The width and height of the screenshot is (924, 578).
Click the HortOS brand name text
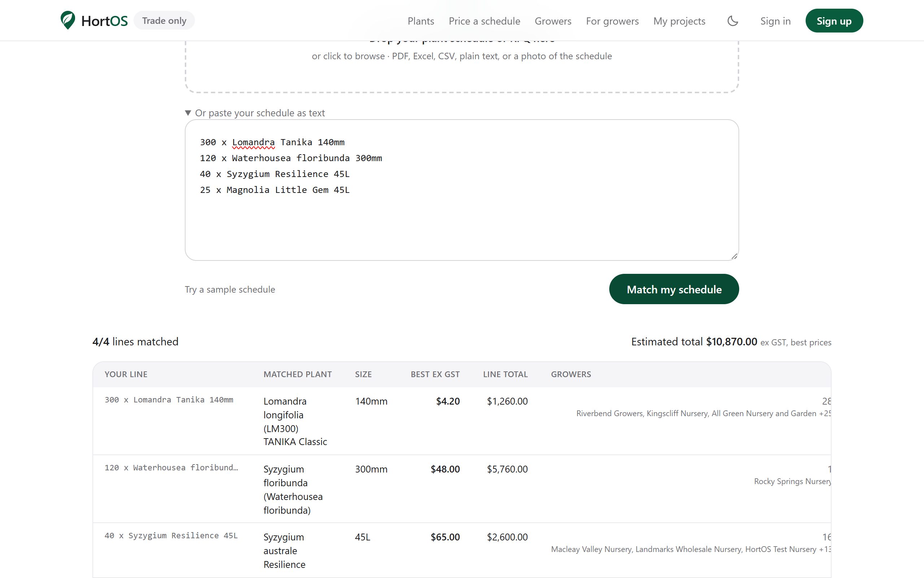(105, 21)
